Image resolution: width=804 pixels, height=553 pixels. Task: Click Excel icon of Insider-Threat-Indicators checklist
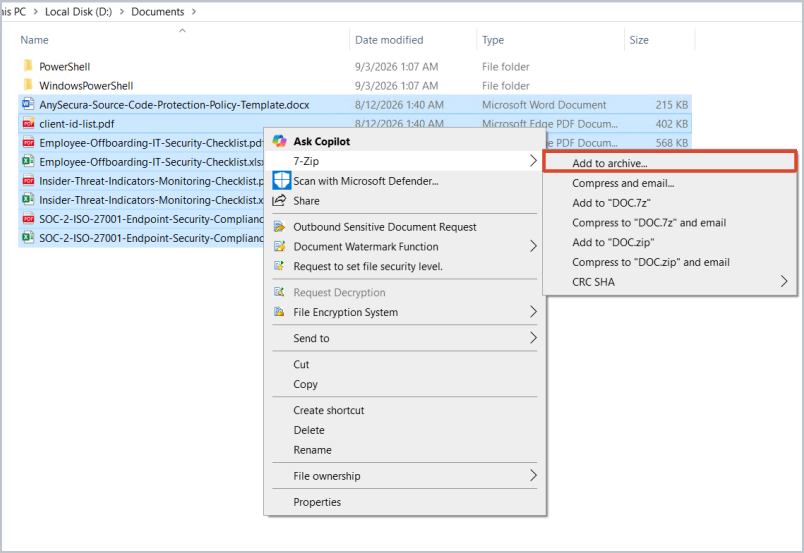click(28, 200)
